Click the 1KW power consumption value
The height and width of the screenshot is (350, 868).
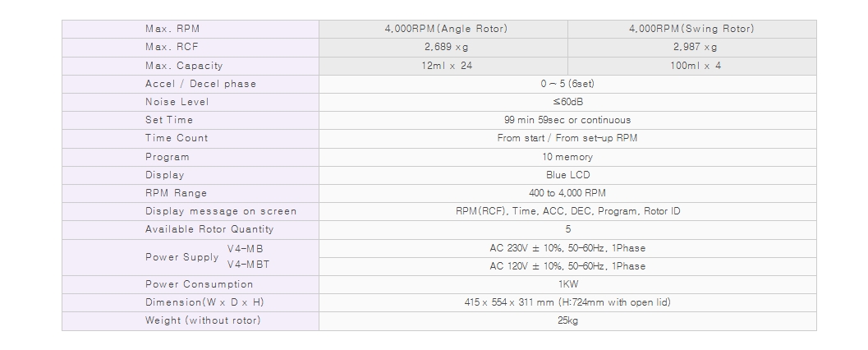tap(568, 284)
